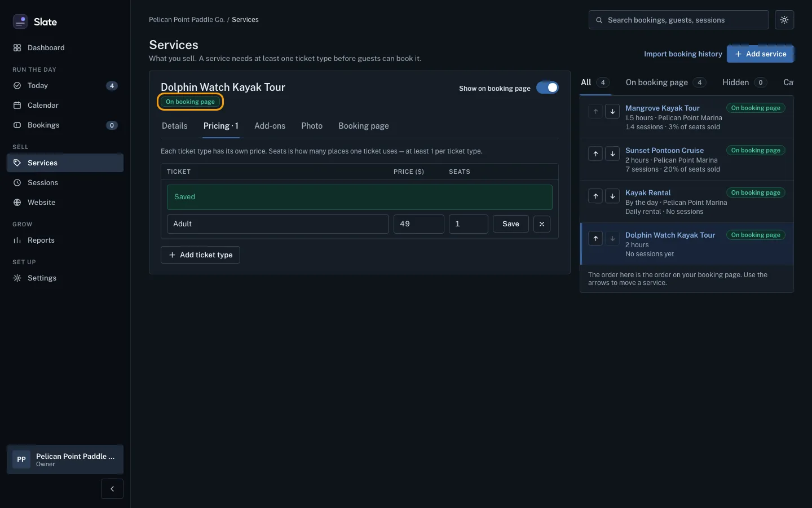Move Kayak Rental down
This screenshot has height=508, width=812.
pyautogui.click(x=612, y=196)
